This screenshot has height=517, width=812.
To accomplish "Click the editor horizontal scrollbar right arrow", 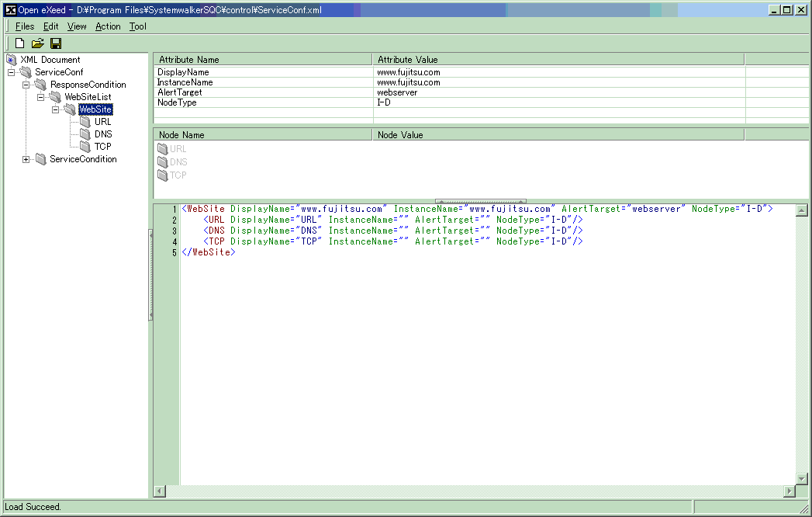I will 790,491.
